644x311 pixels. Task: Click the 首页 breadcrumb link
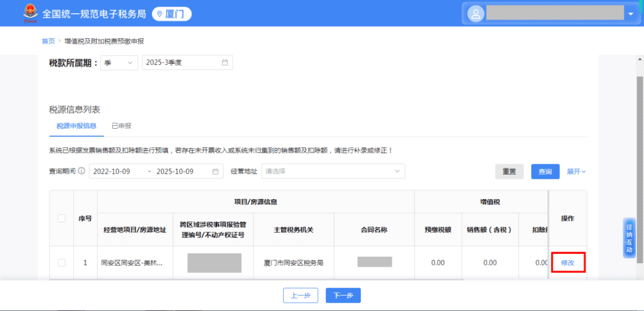click(x=48, y=41)
